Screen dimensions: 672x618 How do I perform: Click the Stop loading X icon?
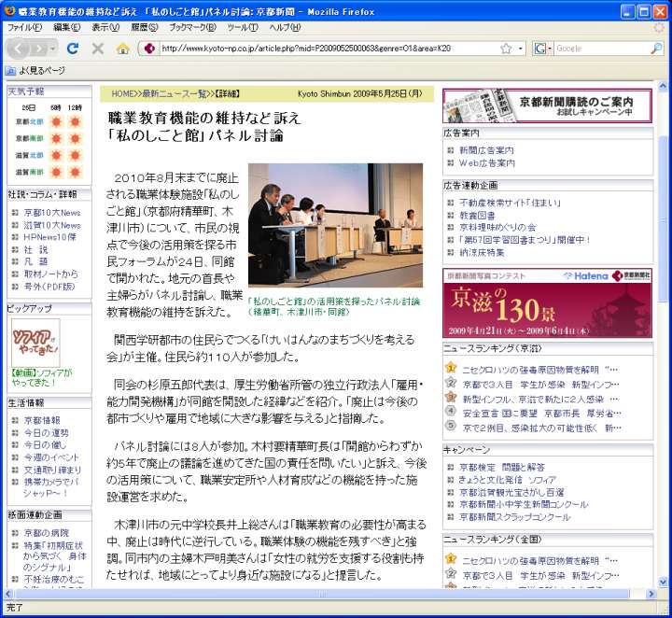click(x=98, y=49)
